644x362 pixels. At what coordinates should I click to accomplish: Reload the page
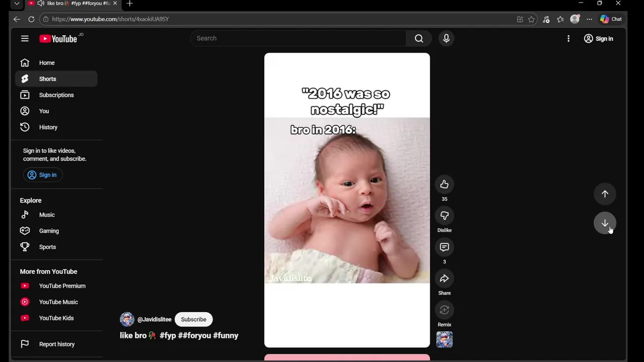[x=31, y=19]
